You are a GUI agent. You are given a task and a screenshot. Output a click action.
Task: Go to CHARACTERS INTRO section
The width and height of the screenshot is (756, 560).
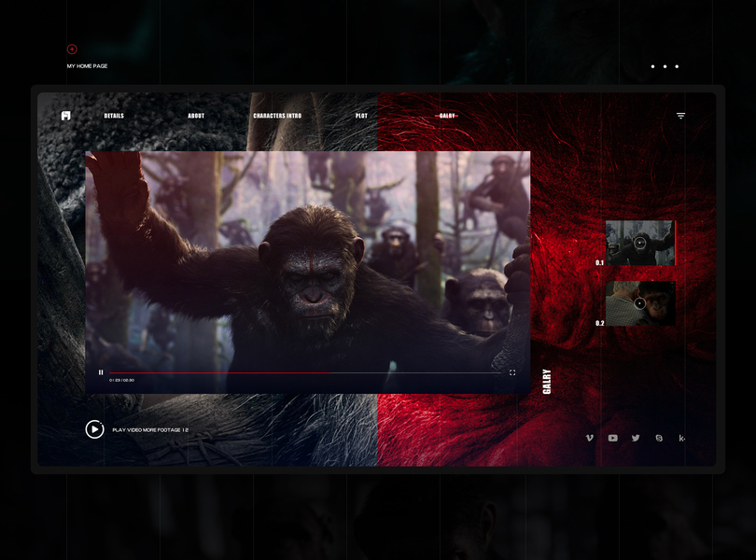[277, 116]
